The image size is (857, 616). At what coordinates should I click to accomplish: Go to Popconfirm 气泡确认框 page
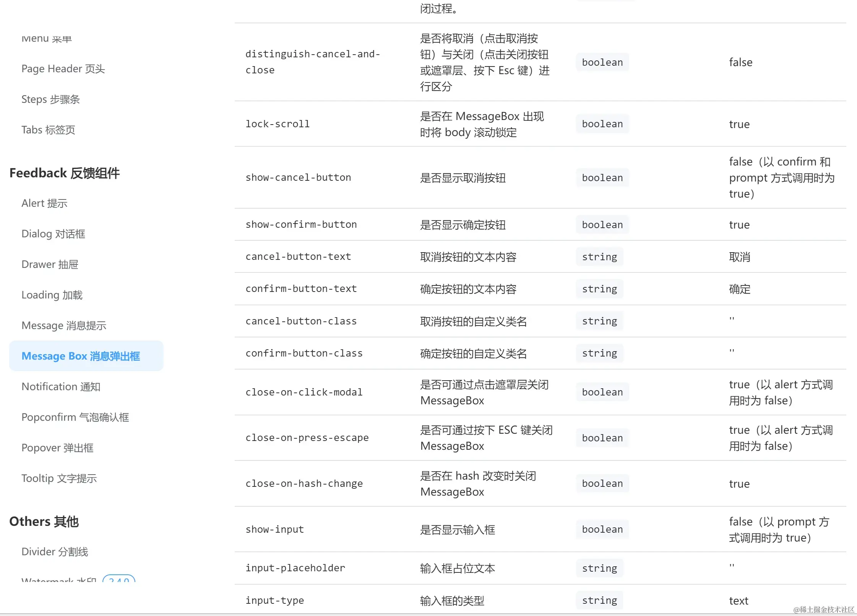coord(75,417)
